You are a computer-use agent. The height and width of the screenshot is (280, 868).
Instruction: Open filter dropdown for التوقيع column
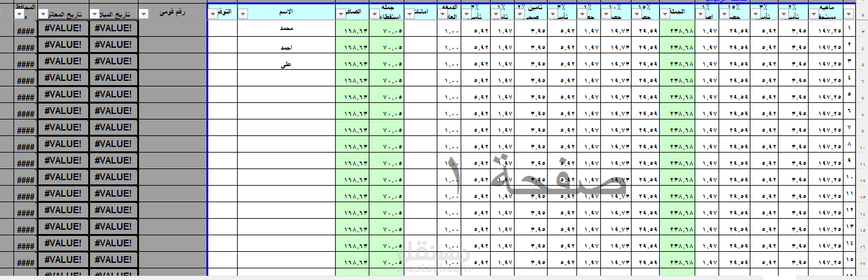213,14
